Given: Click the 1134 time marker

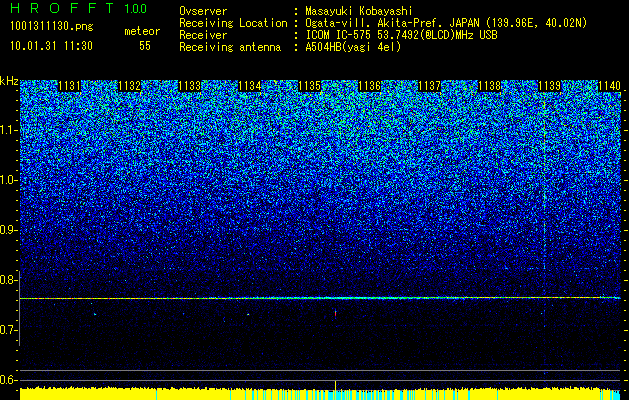Looking at the screenshot, I should pyautogui.click(x=250, y=86).
